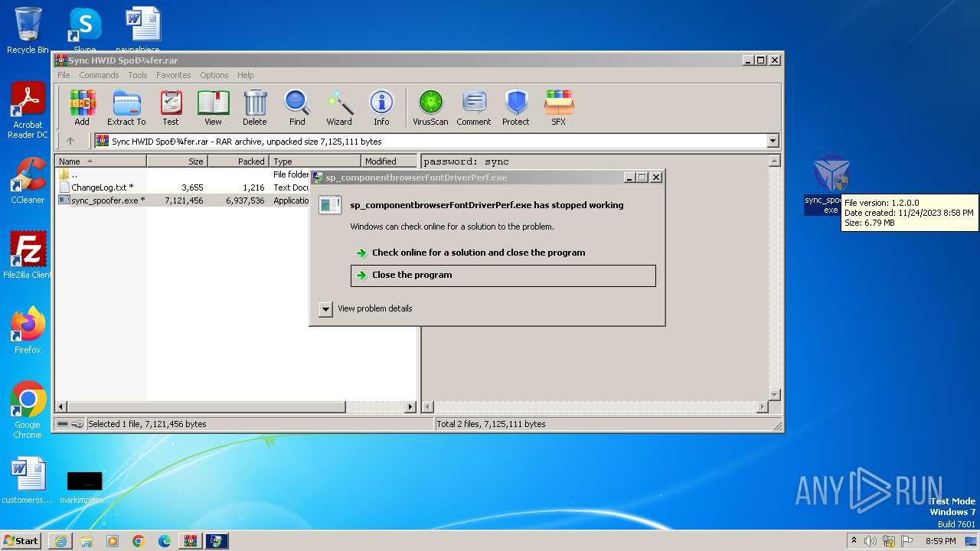980x551 pixels.
Task: Show archive Info
Action: [x=381, y=108]
